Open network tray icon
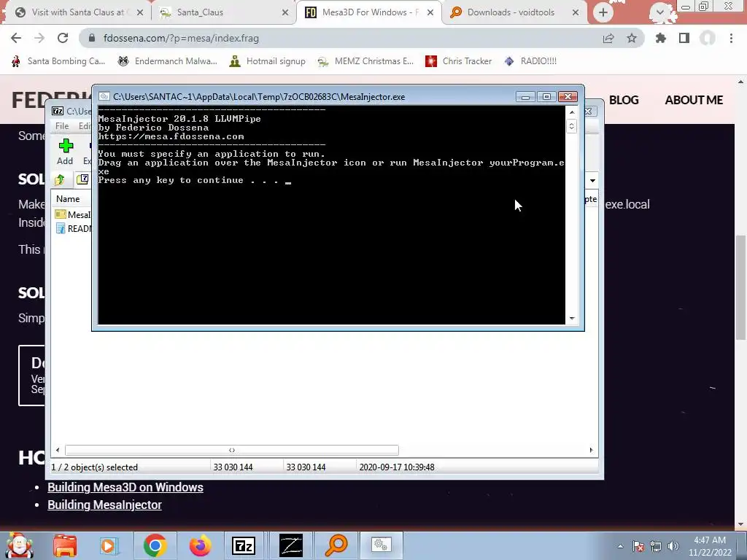Screen dimensions: 747x560 (x=656, y=546)
